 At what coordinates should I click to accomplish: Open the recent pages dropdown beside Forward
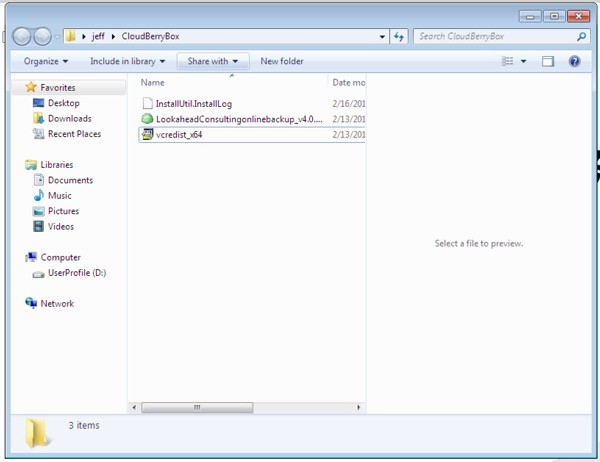(57, 37)
